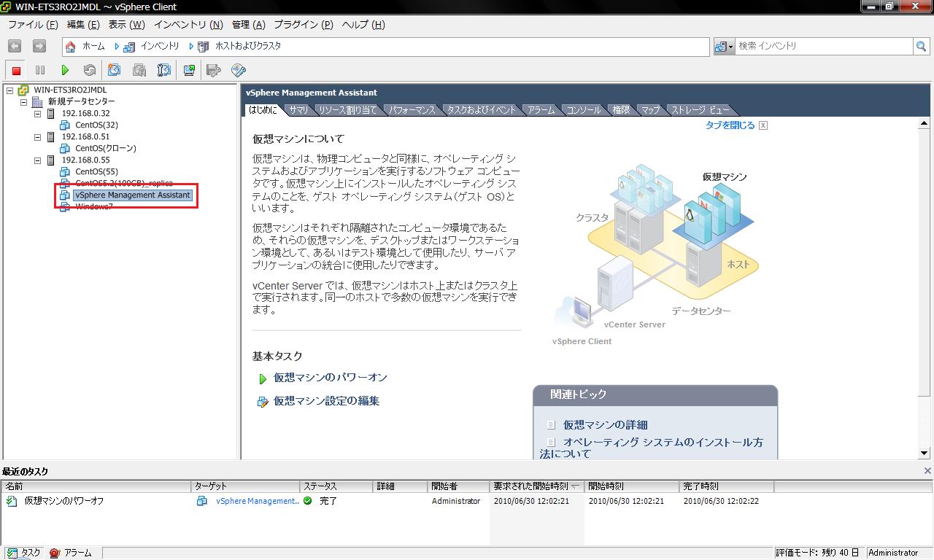
Task: Click the host icon beside 192.168.0.32
Action: pos(51,114)
